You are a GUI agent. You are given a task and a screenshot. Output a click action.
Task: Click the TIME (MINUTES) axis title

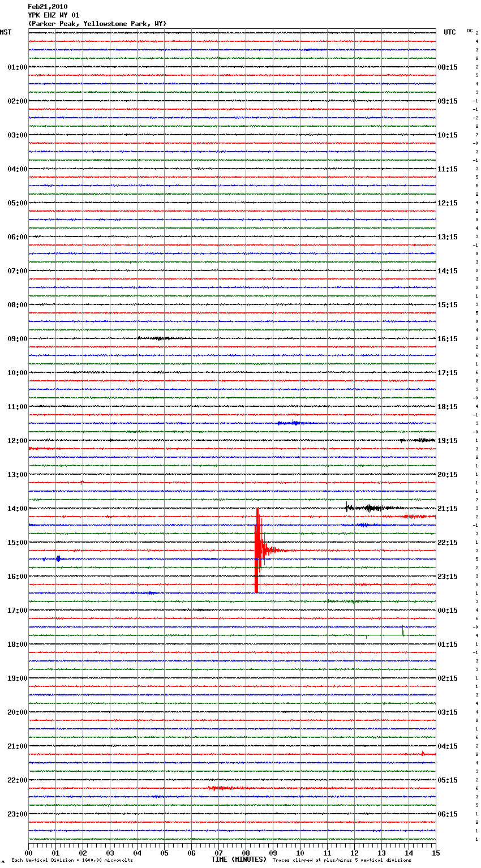239,860
